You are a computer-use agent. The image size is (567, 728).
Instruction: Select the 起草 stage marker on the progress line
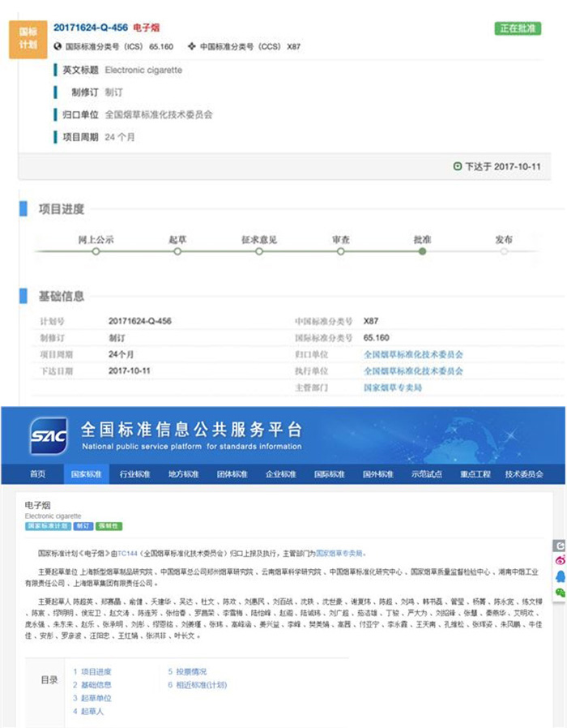tap(177, 251)
